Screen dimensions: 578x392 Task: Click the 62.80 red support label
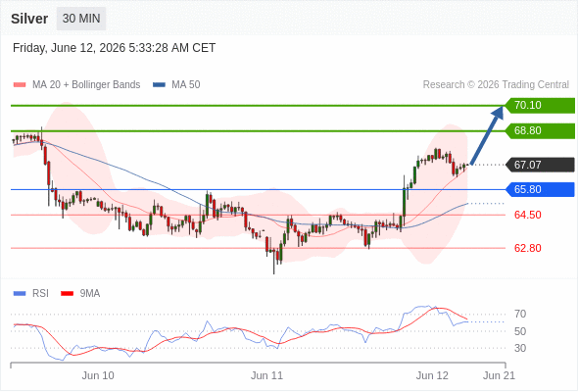point(528,248)
